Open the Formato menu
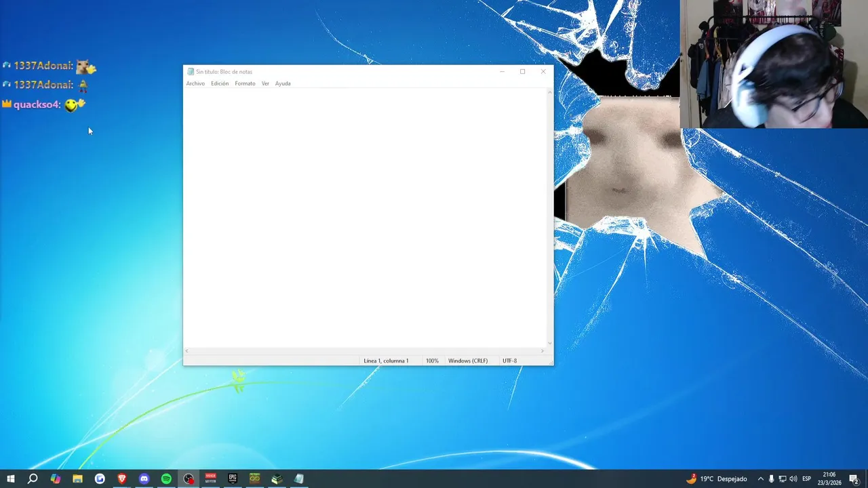This screenshot has width=868, height=488. click(x=245, y=83)
